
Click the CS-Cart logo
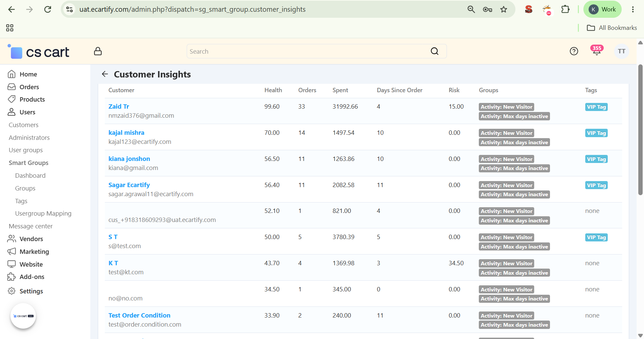pos(38,52)
